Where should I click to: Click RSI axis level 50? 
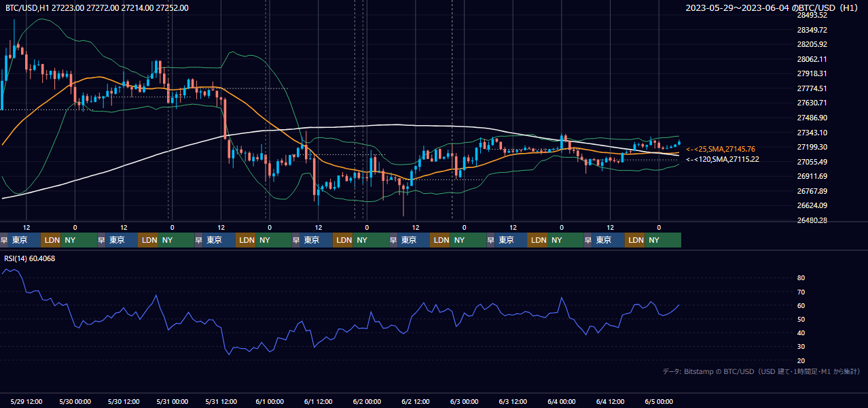point(801,319)
